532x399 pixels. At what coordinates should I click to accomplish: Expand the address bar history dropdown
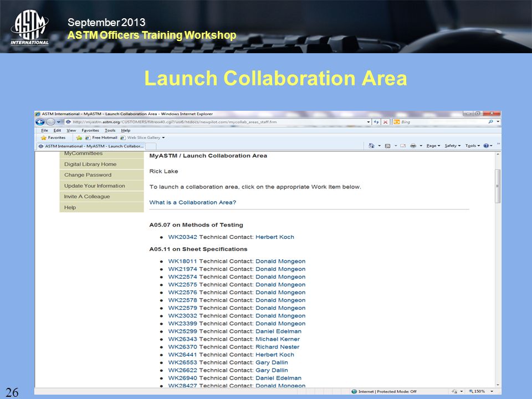click(x=369, y=122)
